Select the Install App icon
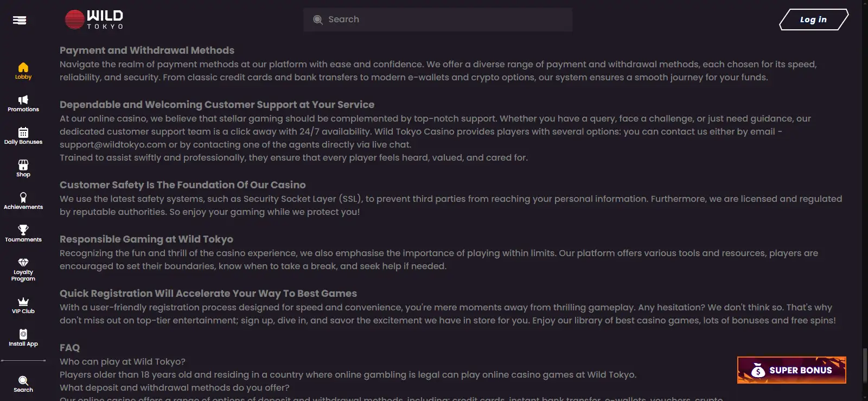Screen dimensions: 868x401 coord(23,334)
